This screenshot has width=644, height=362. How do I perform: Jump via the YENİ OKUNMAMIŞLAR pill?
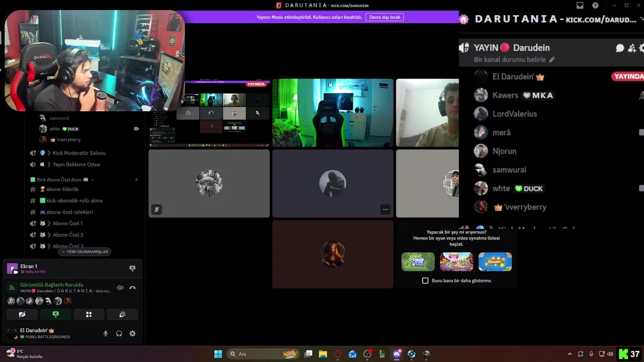85,251
